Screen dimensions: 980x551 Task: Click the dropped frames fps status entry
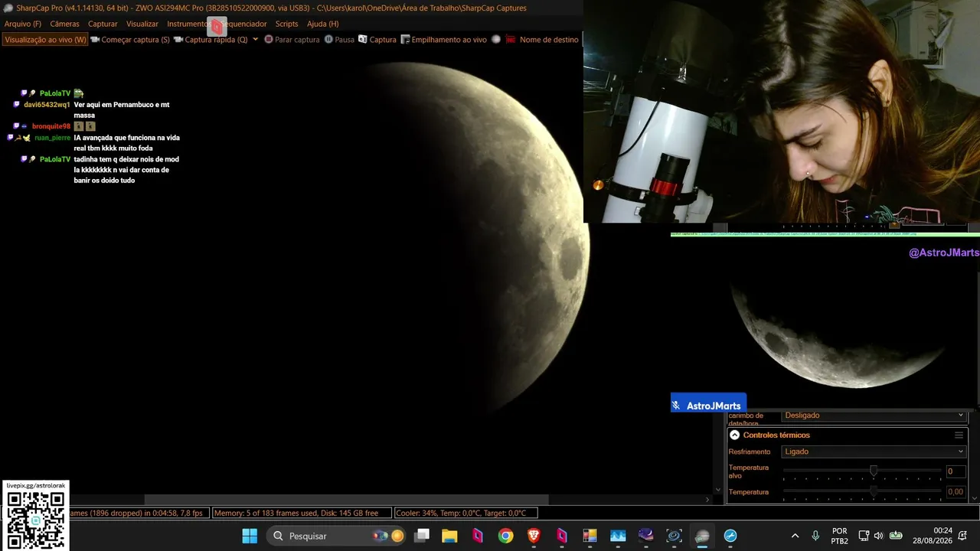138,513
